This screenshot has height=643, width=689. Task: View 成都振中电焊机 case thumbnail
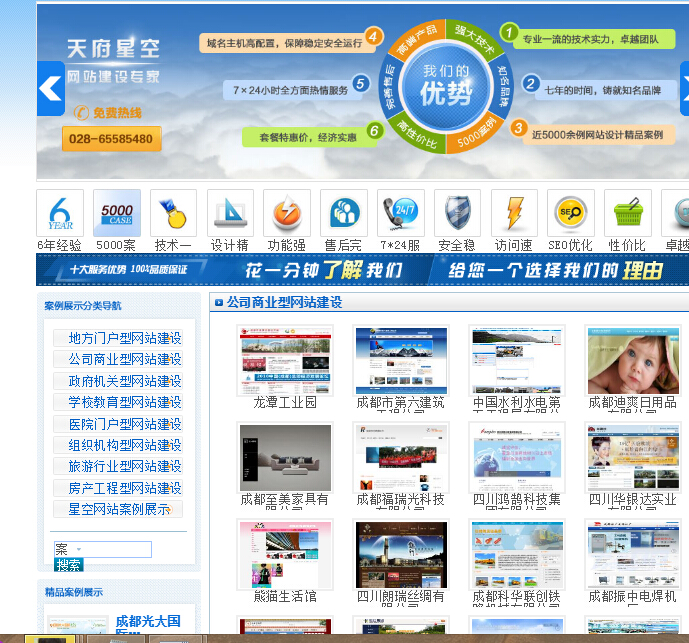pyautogui.click(x=633, y=554)
